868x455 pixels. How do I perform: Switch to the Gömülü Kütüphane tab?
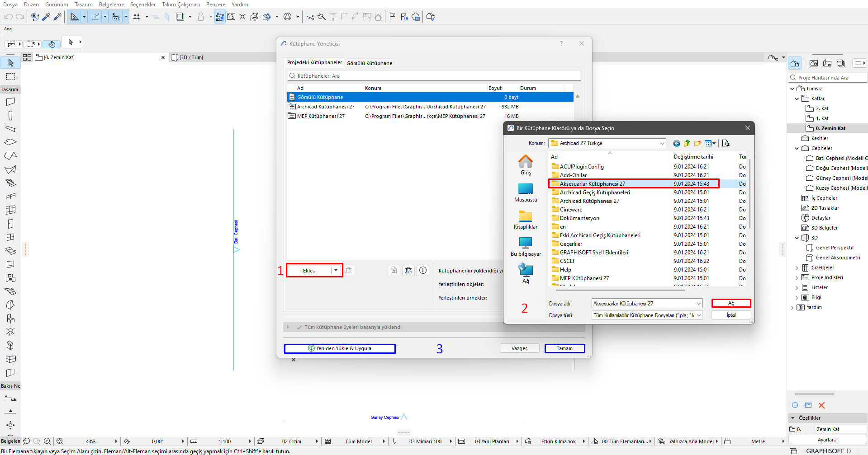(369, 63)
